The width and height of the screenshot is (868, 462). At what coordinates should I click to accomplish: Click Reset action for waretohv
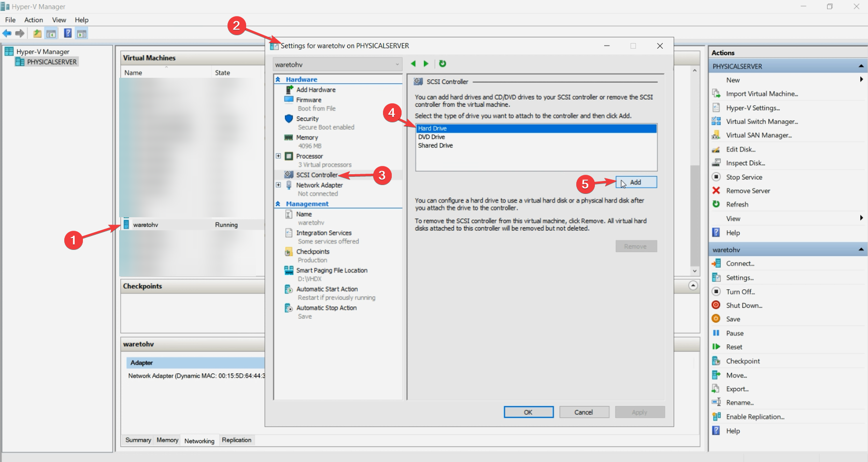734,347
